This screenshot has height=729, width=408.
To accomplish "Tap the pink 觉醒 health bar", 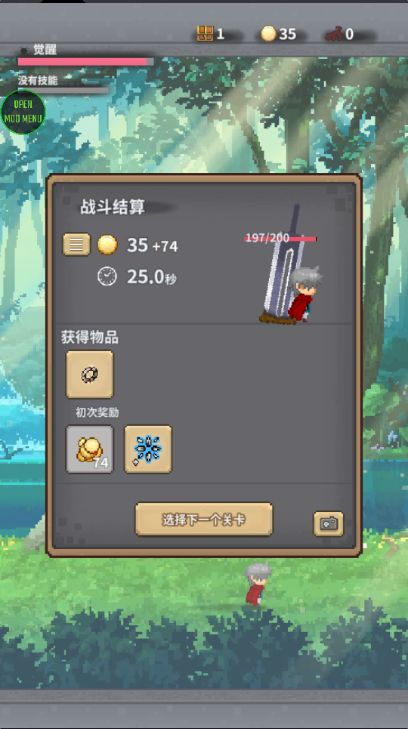I will point(86,62).
